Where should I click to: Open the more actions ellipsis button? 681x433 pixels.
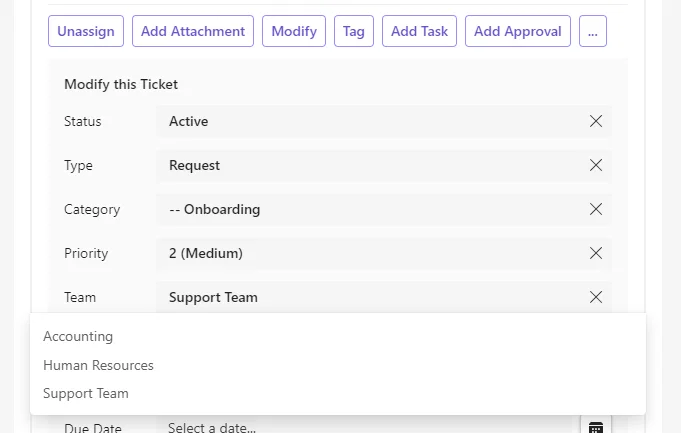point(593,31)
